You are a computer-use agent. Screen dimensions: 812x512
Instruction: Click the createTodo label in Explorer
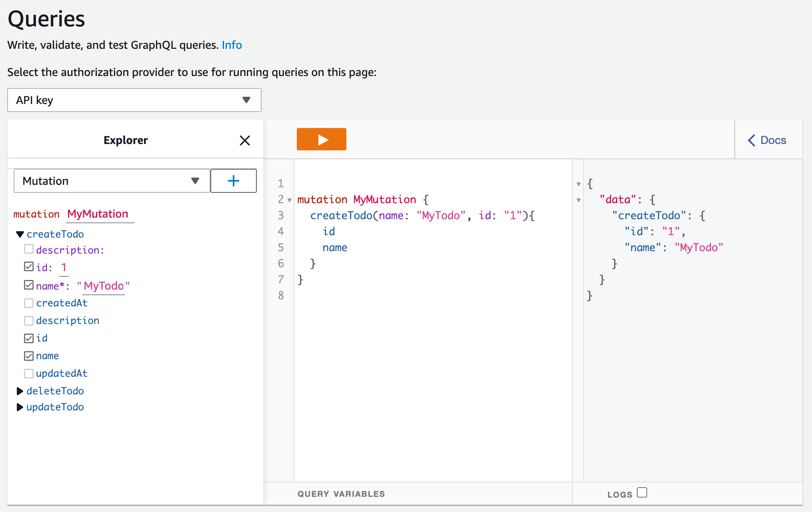point(55,234)
